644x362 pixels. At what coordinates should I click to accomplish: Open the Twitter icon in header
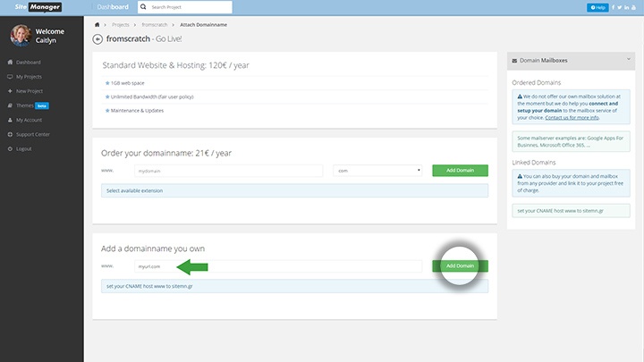619,7
